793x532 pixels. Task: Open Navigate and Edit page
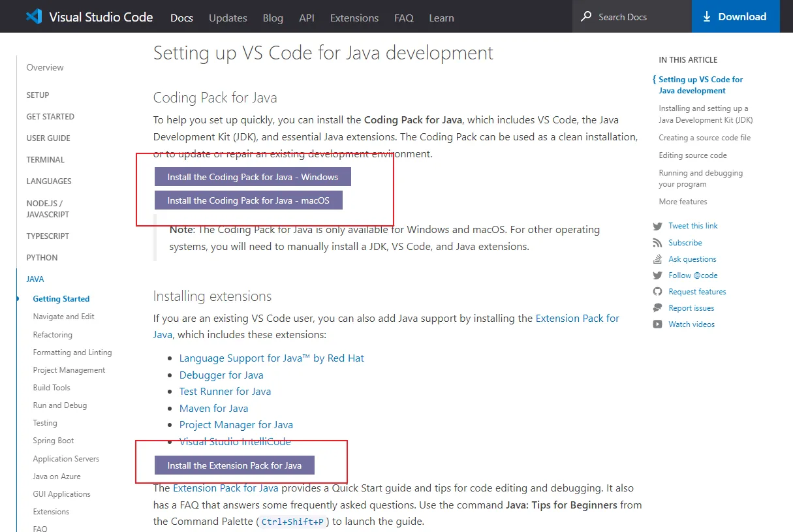point(64,316)
